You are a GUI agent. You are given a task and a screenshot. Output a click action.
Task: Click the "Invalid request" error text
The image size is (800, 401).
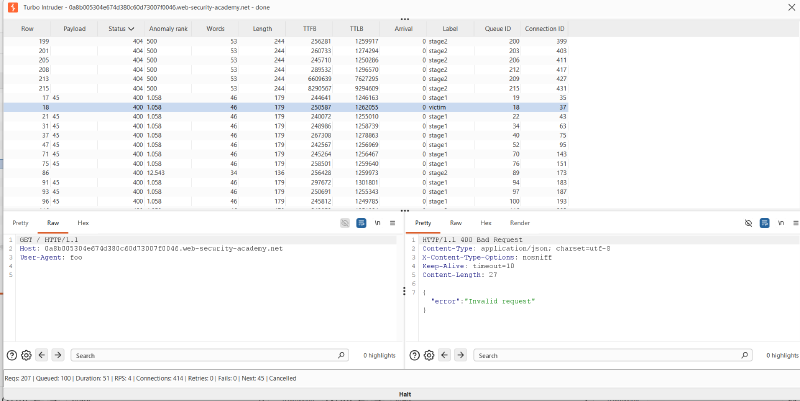(499, 302)
